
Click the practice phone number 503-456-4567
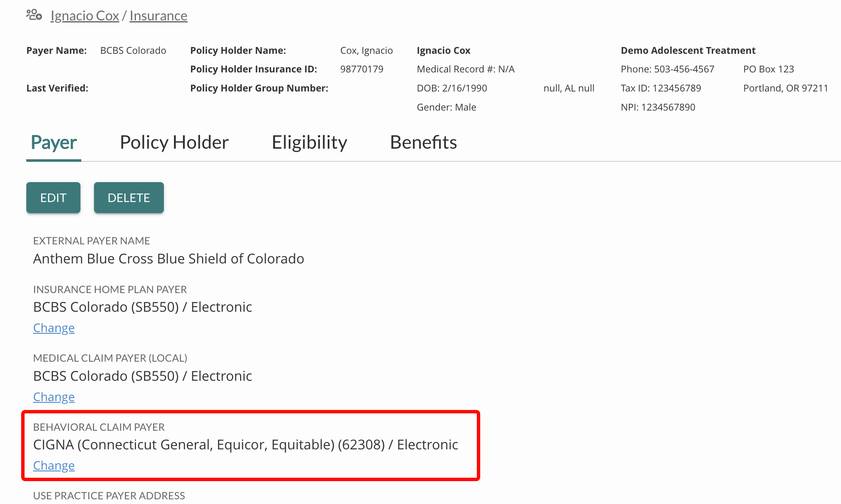click(684, 69)
